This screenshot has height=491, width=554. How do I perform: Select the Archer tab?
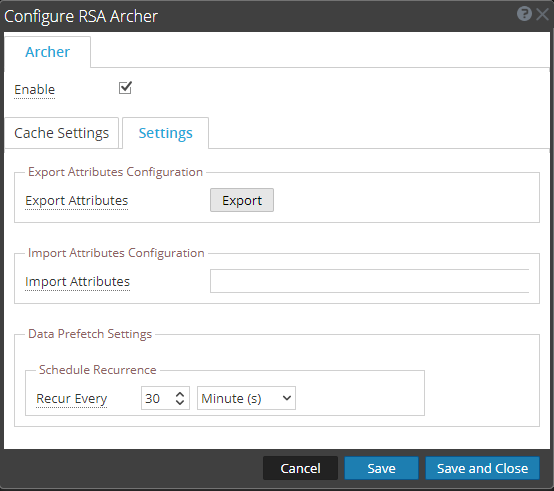[x=47, y=52]
